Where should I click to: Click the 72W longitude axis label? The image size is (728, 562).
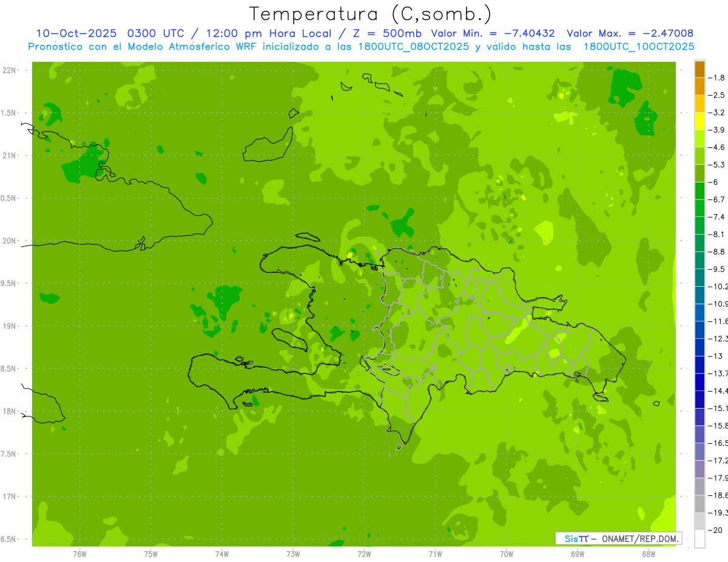[364, 554]
